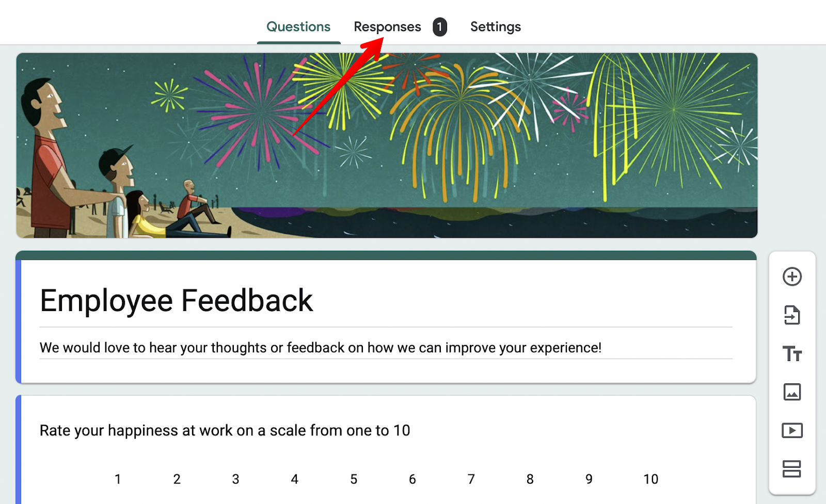The image size is (826, 504).
Task: Add a new section using the section icon
Action: click(x=792, y=467)
